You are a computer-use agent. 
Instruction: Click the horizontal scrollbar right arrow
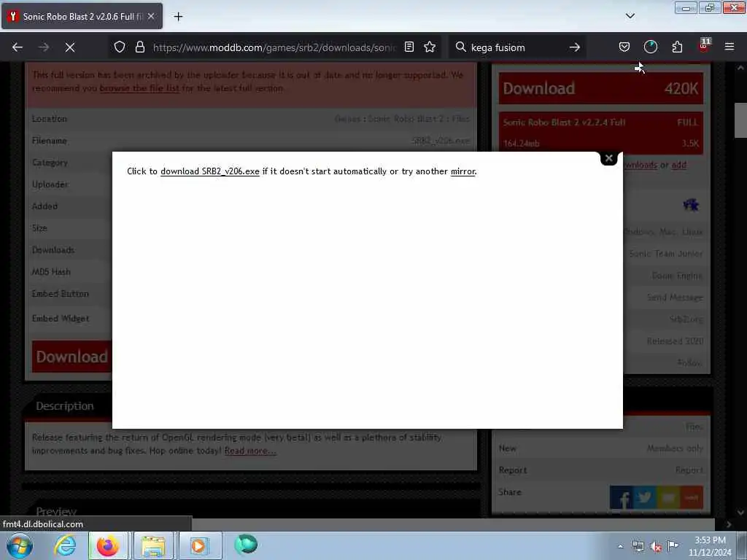[729, 524]
